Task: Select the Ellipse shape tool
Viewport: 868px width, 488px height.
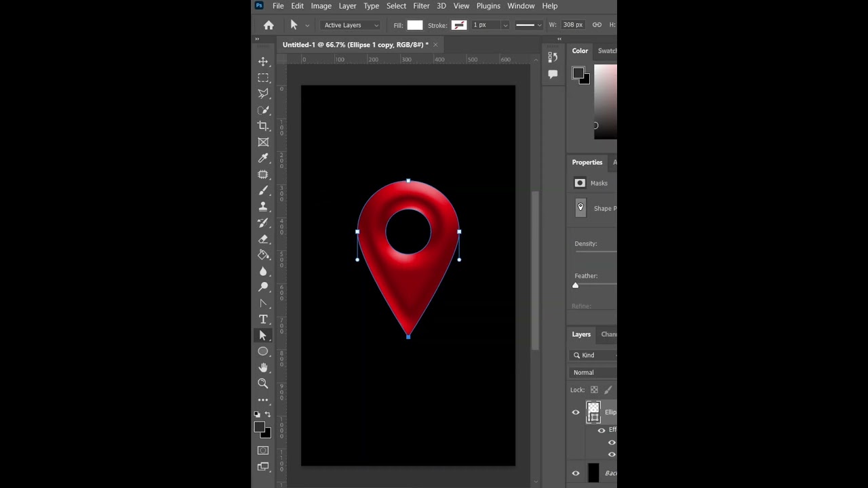Action: click(x=263, y=351)
